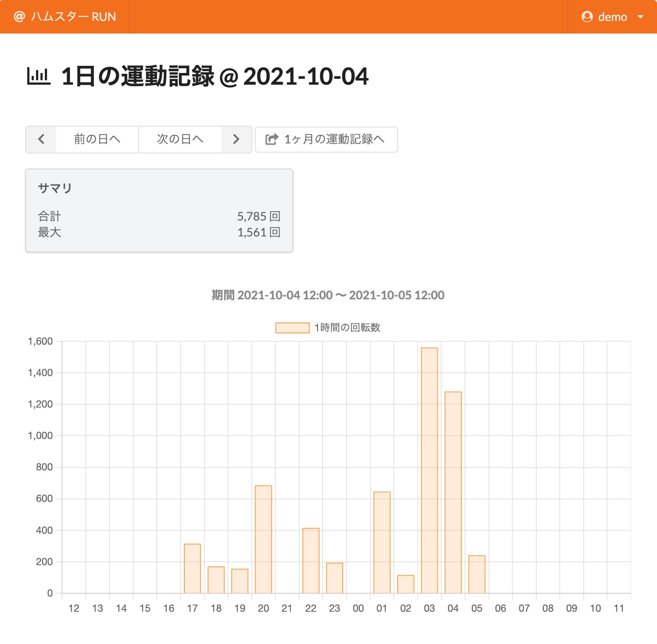Click the tallest bar at hour 03
The width and height of the screenshot is (657, 644).
click(x=429, y=470)
